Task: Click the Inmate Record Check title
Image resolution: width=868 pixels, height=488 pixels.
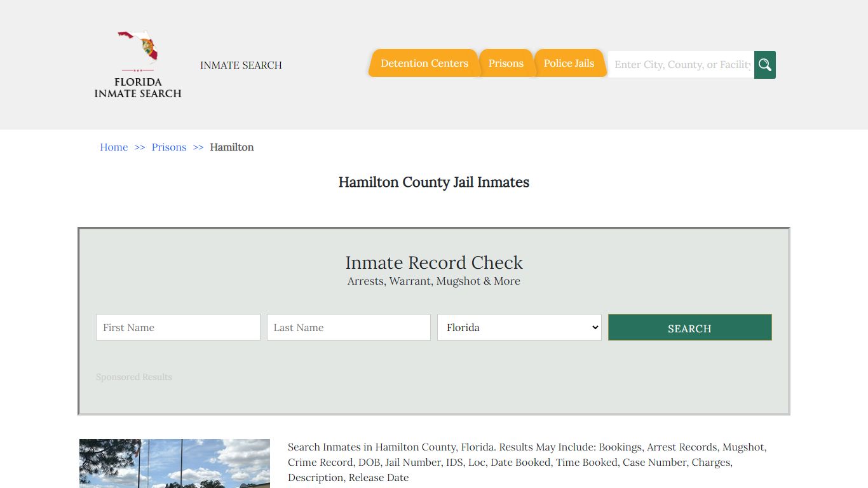Action: pos(434,262)
